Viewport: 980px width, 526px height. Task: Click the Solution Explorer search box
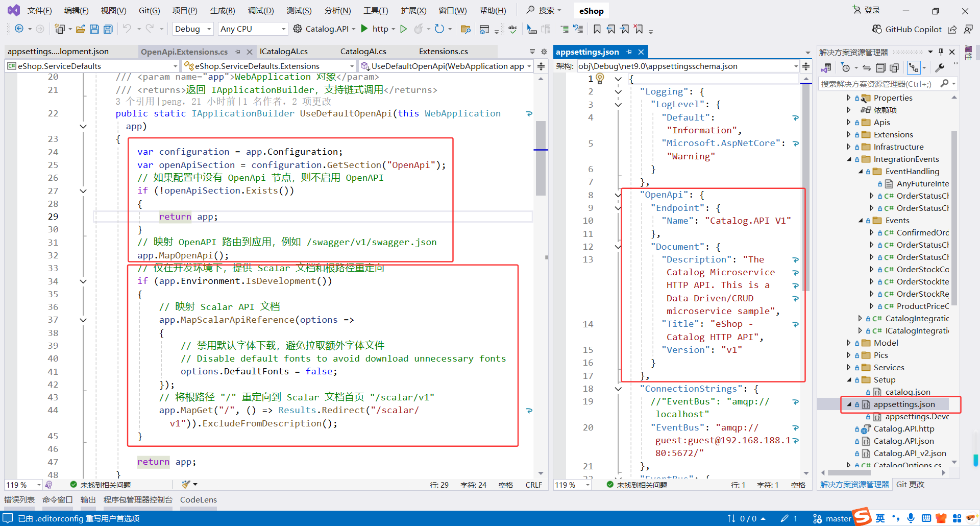pos(878,84)
